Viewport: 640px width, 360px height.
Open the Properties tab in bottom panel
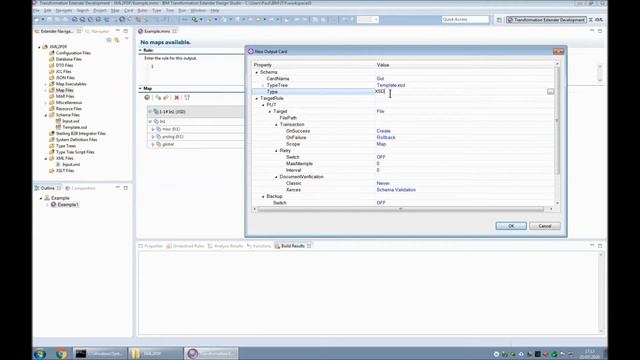151,246
